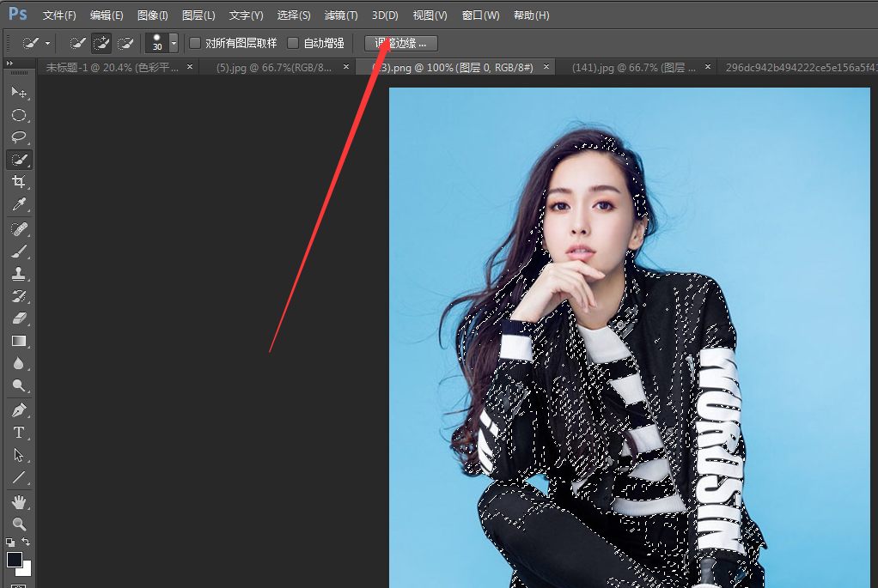Viewport: 878px width, 588px height.
Task: Select the Move tool
Action: click(x=19, y=92)
